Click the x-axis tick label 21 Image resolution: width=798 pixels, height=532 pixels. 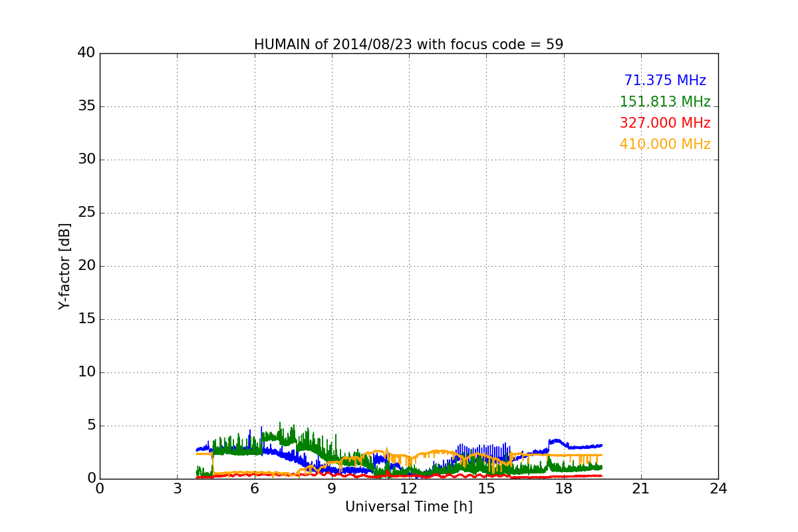641,489
